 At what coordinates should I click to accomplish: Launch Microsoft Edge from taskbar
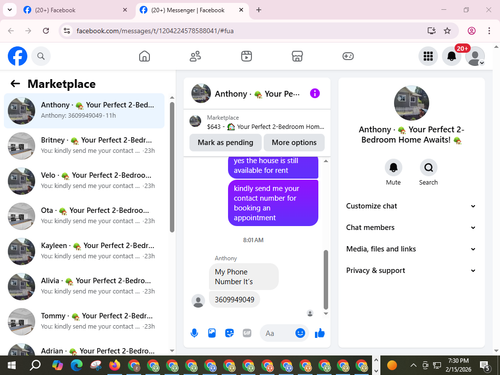tap(77, 365)
